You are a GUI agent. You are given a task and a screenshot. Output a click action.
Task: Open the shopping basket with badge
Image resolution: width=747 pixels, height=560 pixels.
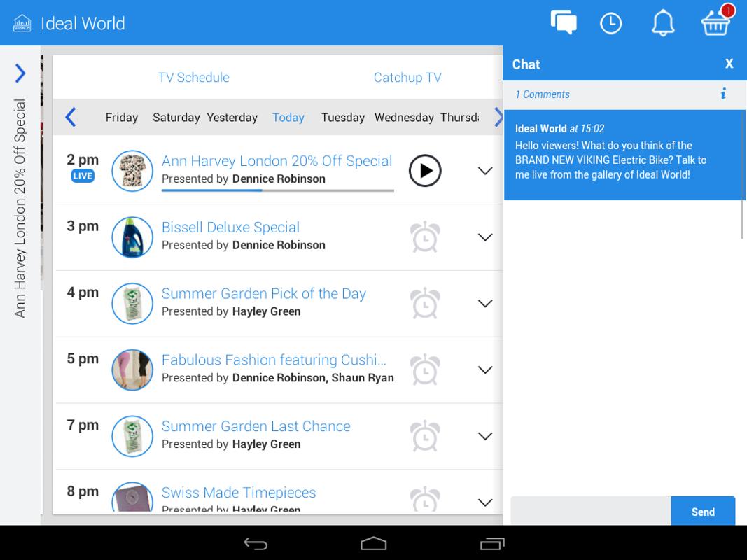(x=716, y=21)
